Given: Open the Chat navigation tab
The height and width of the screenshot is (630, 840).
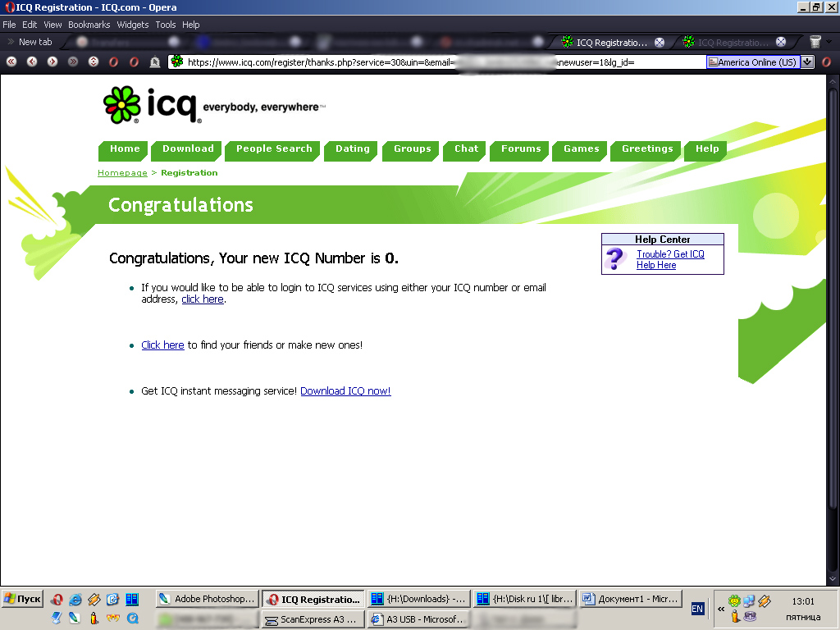Looking at the screenshot, I should pyautogui.click(x=466, y=149).
